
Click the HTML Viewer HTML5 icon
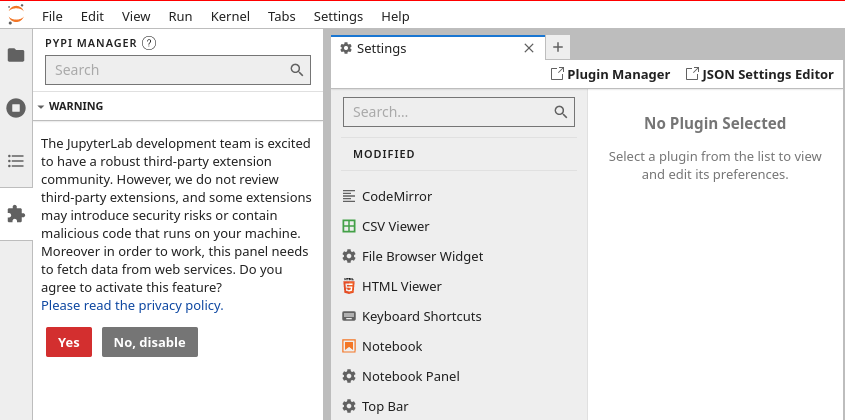point(349,286)
